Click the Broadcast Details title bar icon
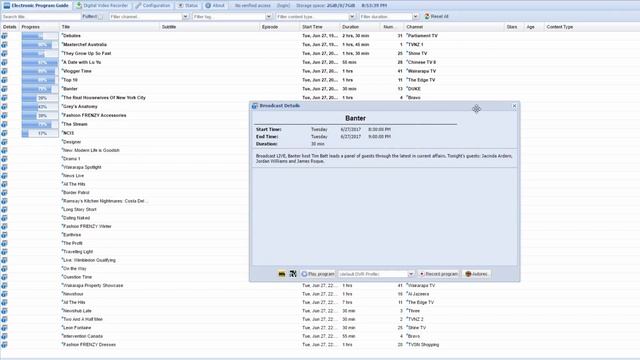640x360 pixels. pos(255,106)
